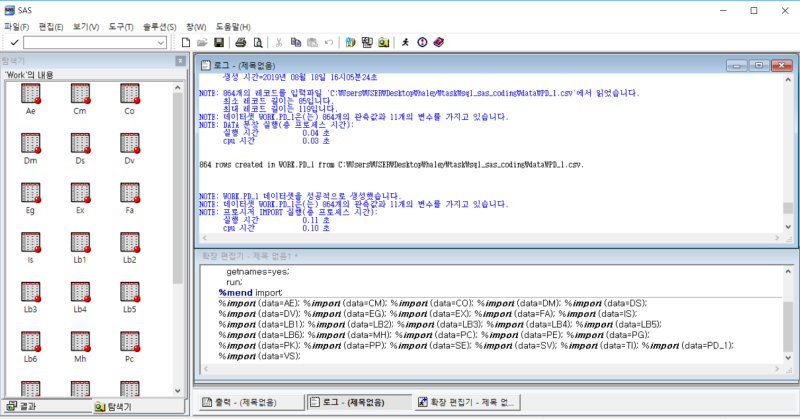The height and width of the screenshot is (419, 800).
Task: Click the Break exclamation circle icon
Action: (422, 42)
